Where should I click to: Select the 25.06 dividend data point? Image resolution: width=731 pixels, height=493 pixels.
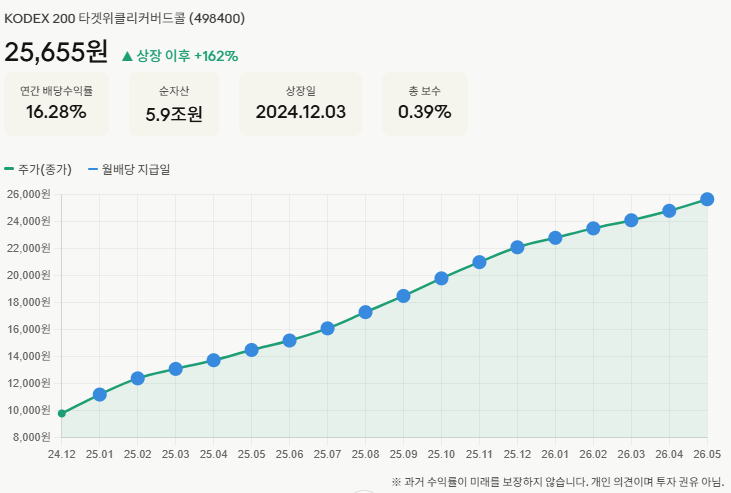290,340
